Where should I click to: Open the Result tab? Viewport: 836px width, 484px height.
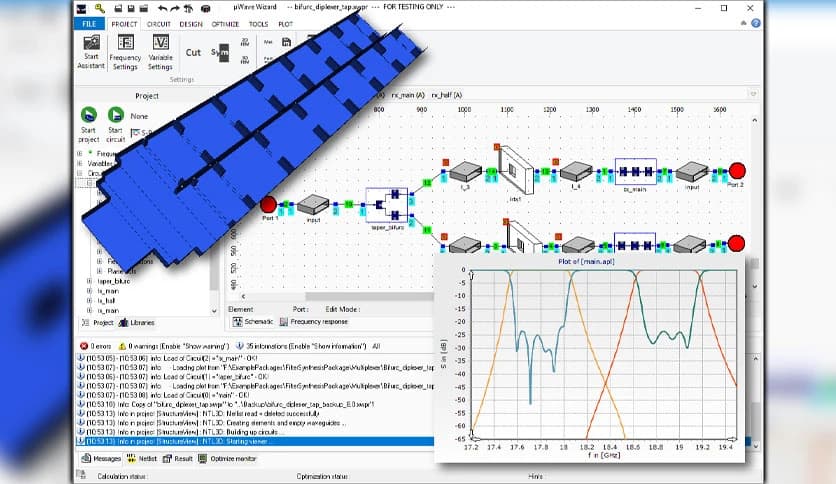[x=178, y=458]
